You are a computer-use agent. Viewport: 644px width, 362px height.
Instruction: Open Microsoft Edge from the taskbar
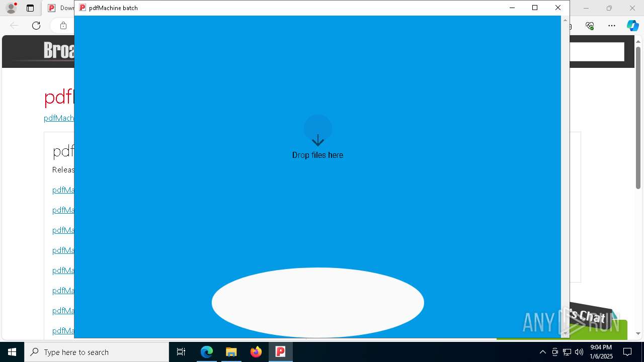[x=207, y=352]
